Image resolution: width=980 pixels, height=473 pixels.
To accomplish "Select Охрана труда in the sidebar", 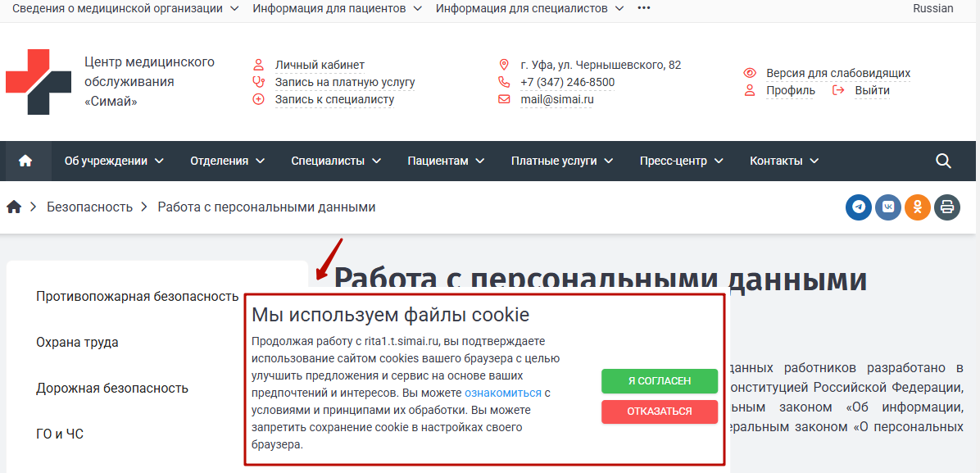I will (77, 343).
